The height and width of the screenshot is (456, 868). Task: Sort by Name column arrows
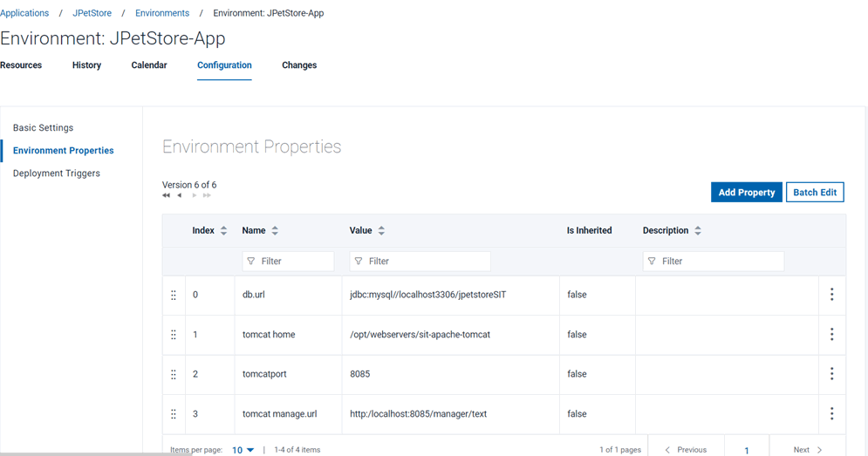275,231
